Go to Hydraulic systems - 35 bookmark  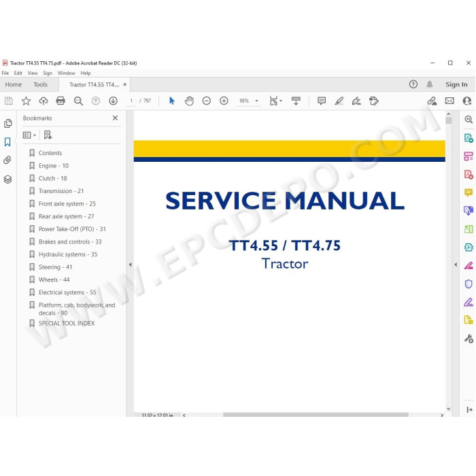click(68, 254)
